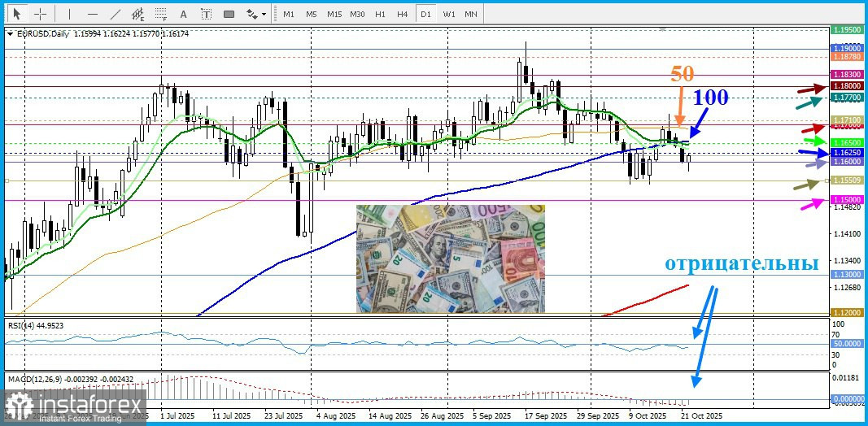Pick the text label tool
Image resolution: width=868 pixels, height=426 pixels.
pos(207,14)
